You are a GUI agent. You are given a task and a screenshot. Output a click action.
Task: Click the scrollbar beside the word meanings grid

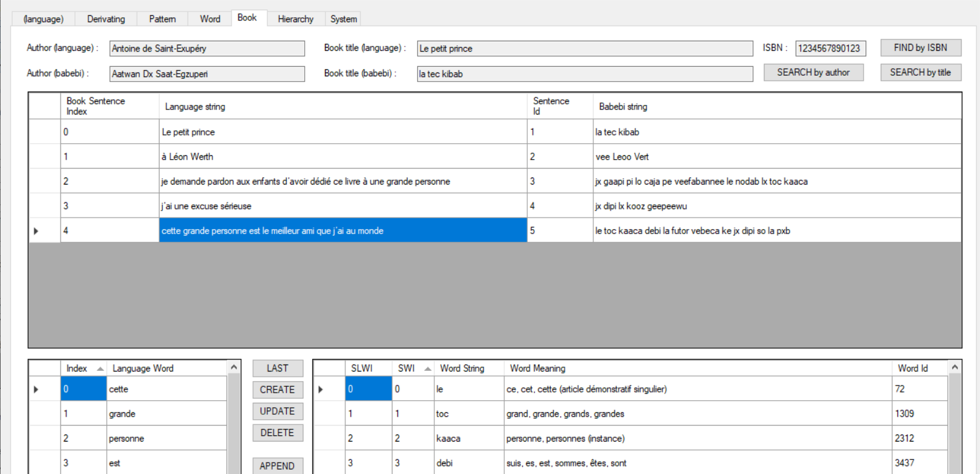(955, 414)
